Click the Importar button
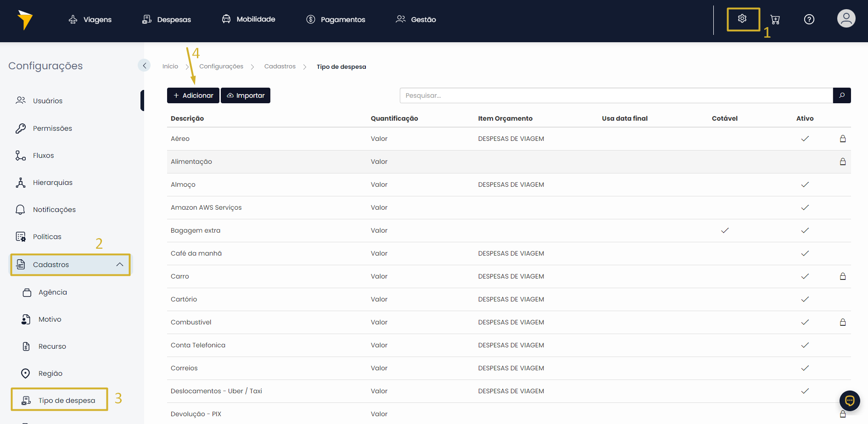868x424 pixels. (246, 95)
